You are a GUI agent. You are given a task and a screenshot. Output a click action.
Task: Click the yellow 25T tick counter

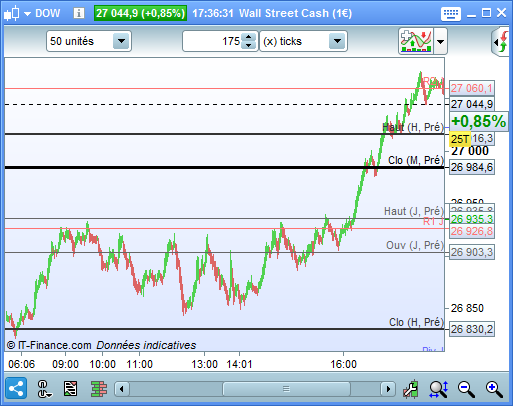(x=460, y=139)
